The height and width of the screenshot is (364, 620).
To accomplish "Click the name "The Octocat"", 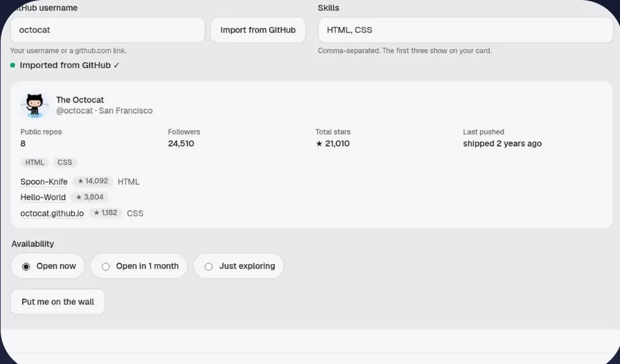I will [80, 100].
